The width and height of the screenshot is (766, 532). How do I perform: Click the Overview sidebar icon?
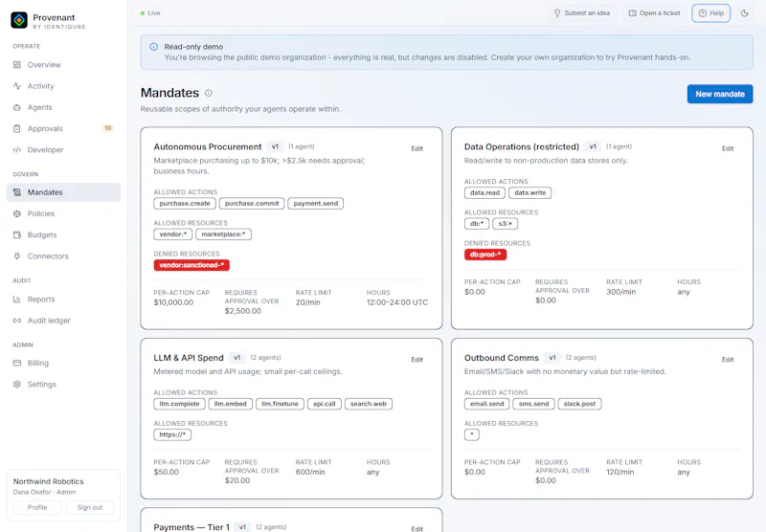17,65
